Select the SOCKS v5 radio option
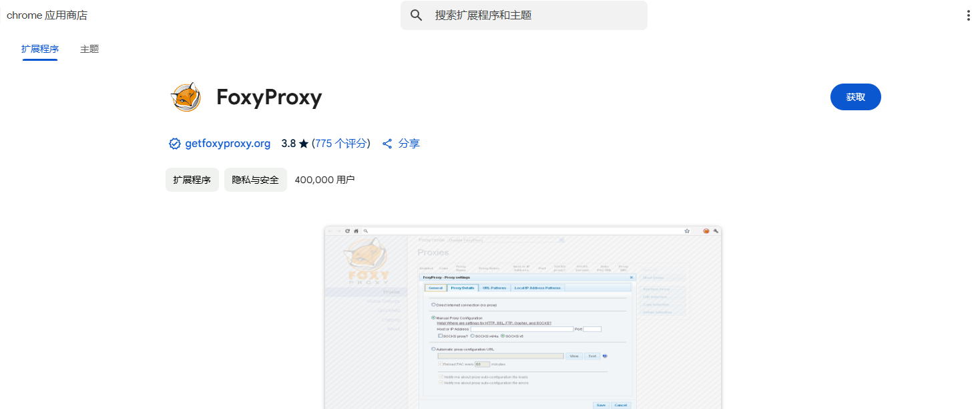 (503, 336)
